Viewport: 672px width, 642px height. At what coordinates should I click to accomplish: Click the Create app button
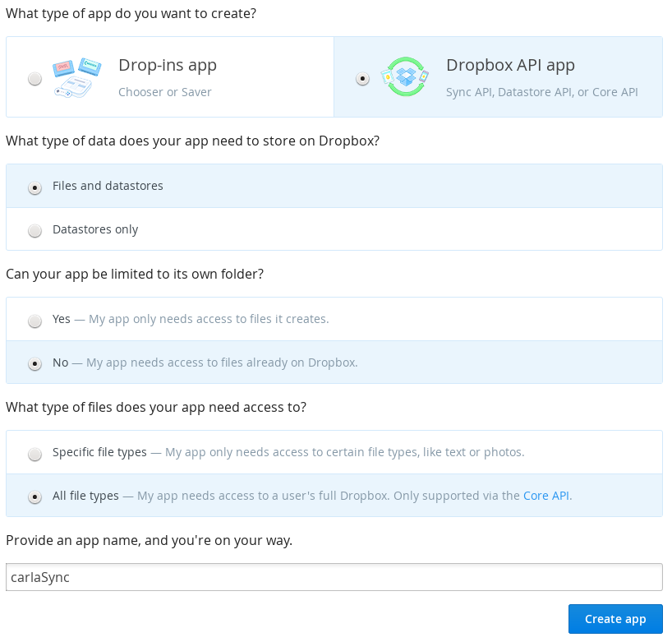click(615, 619)
